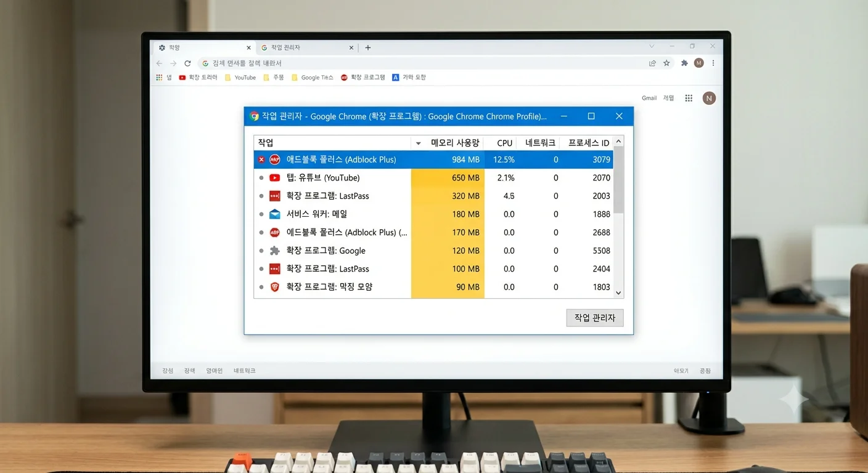Open tab search chevron in Chrome title bar

click(x=652, y=46)
